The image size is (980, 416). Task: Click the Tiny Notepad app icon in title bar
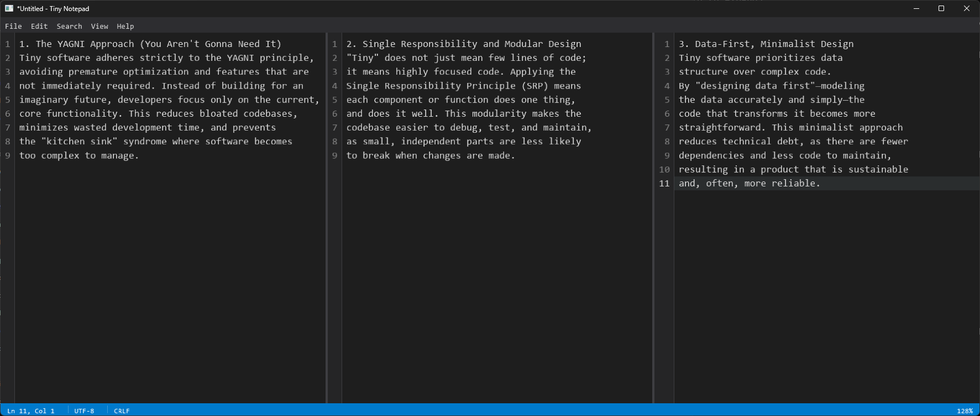(9, 8)
